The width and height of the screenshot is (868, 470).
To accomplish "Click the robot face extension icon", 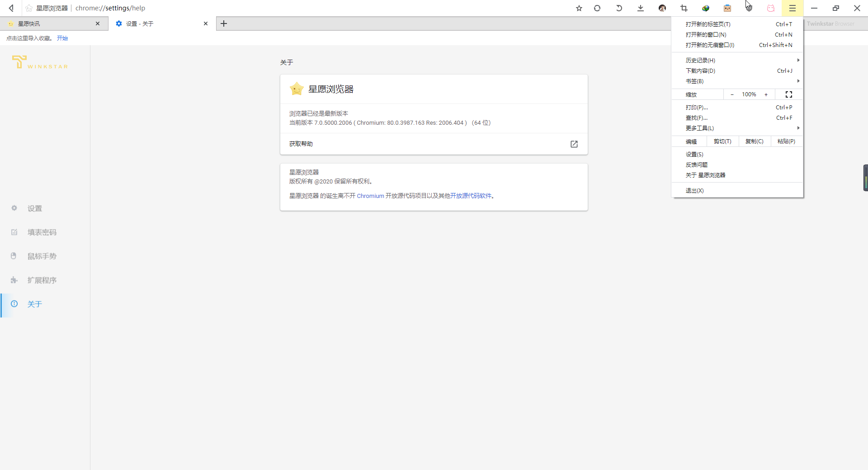I will click(727, 8).
